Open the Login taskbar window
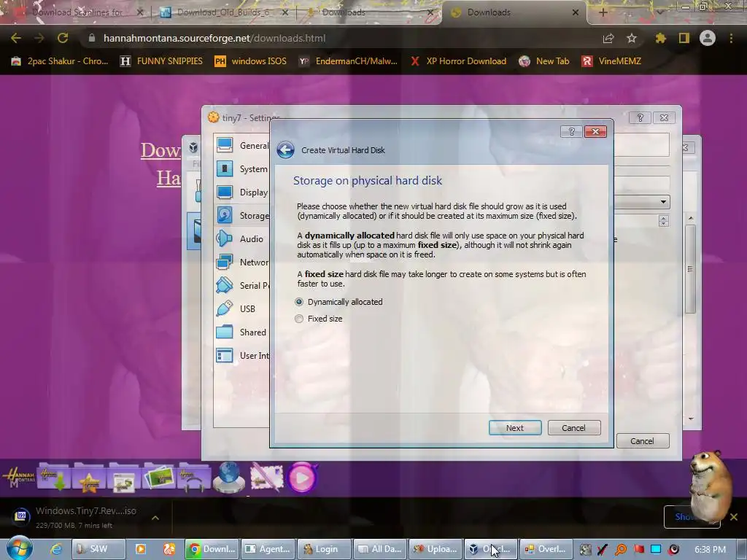This screenshot has height=560, width=747. tap(323, 549)
